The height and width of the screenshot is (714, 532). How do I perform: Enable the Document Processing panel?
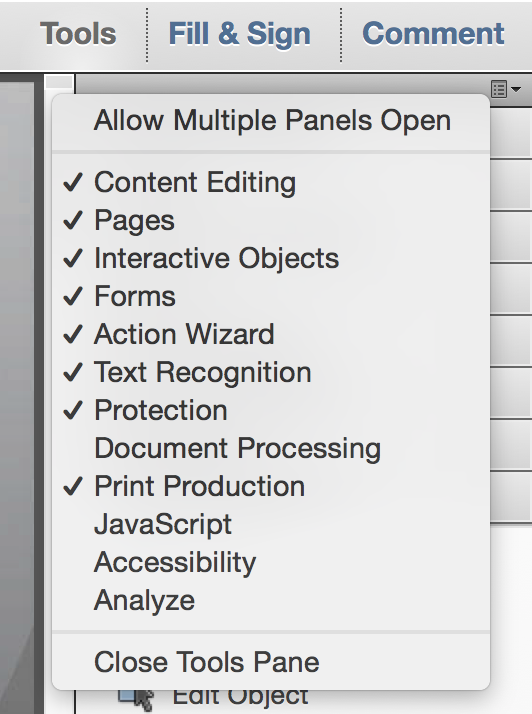[x=271, y=449]
